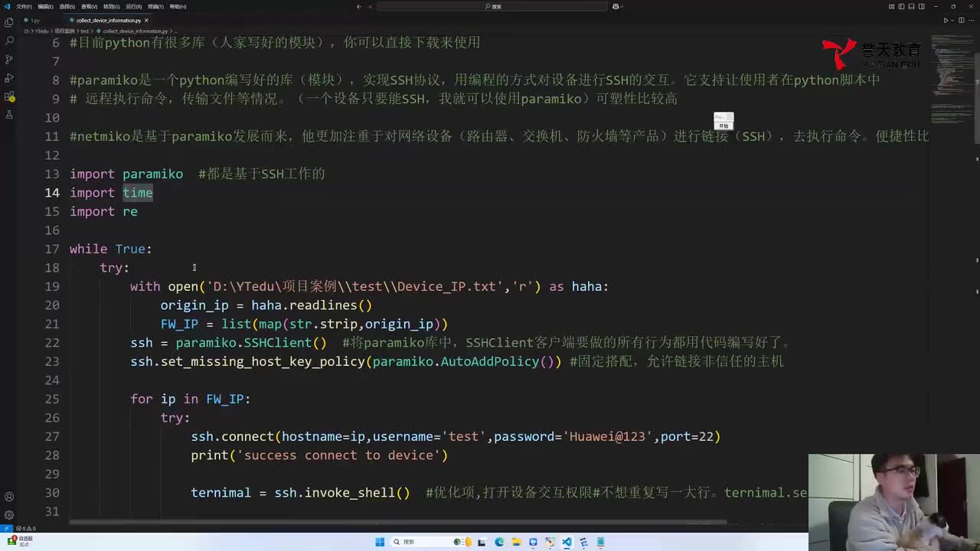Open File Explorer from the taskbar
Screen dimensions: 980x551
click(516, 542)
